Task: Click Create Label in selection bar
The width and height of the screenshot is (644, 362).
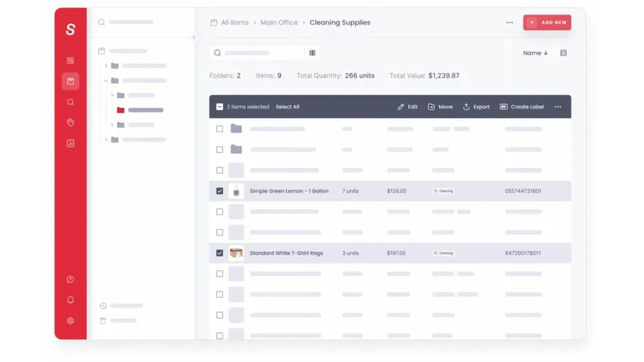Action: 522,107
